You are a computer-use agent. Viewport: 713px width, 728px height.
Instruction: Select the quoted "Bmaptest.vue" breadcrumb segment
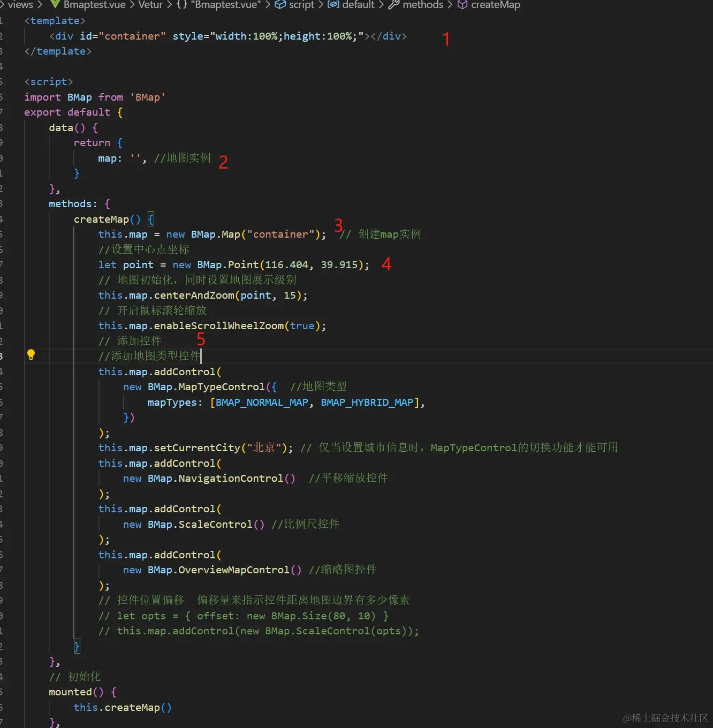[226, 4]
